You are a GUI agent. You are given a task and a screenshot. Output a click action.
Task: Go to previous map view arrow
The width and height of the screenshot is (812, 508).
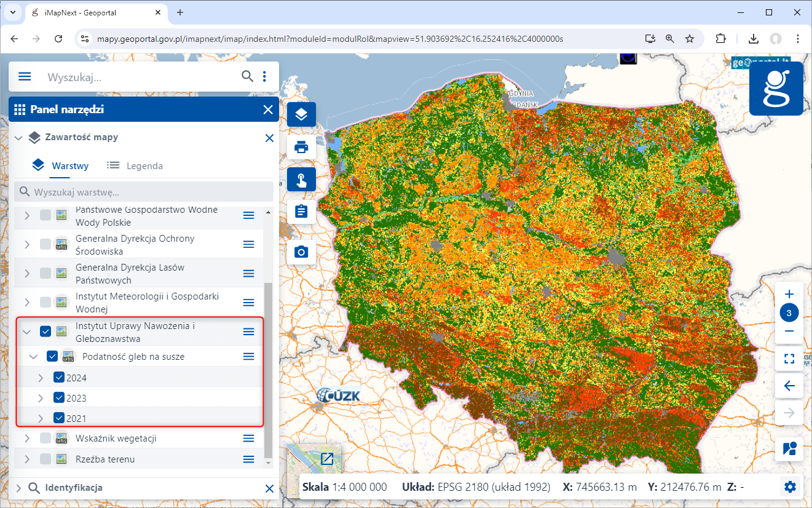coord(790,386)
